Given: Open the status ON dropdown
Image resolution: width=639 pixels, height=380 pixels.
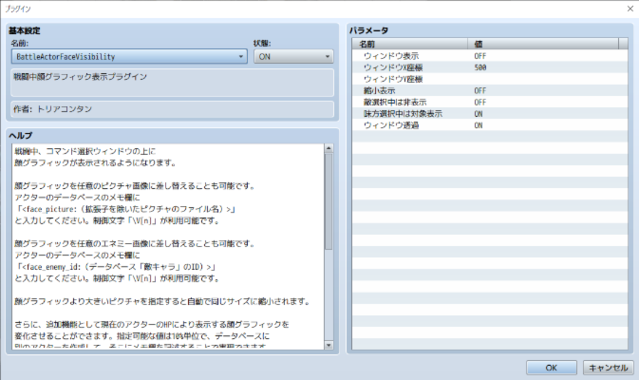Looking at the screenshot, I should click(x=293, y=57).
